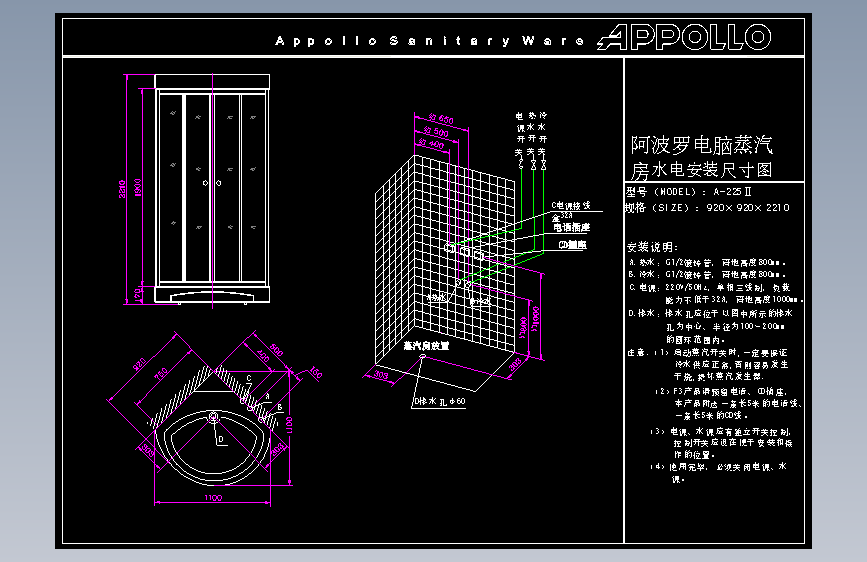Viewport: 867px width, 562px height.
Task: Click the label D at the drain in plan view
Action: [x=221, y=439]
